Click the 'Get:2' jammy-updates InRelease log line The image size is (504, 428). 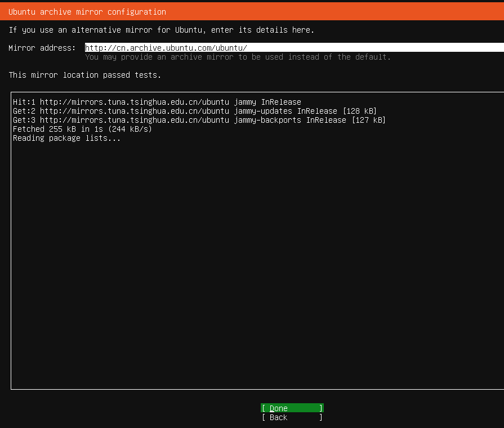pyautogui.click(x=194, y=111)
